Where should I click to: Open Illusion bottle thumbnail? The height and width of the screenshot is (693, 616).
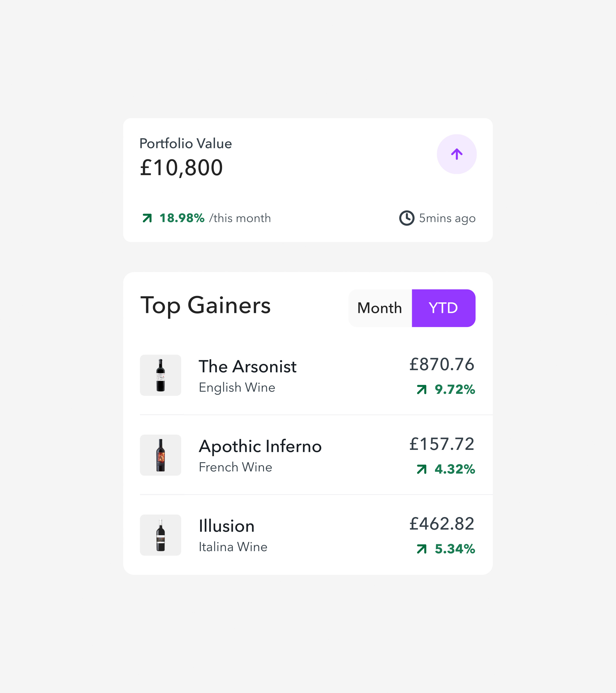coord(160,535)
